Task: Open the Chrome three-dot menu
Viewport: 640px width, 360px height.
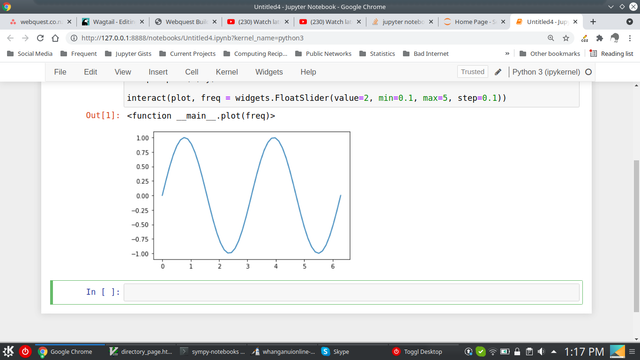Action: 630,38
